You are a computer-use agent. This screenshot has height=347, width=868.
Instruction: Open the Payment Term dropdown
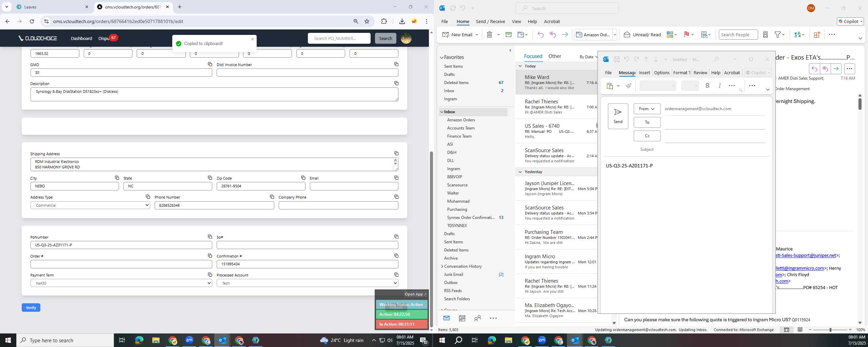pyautogui.click(x=121, y=283)
